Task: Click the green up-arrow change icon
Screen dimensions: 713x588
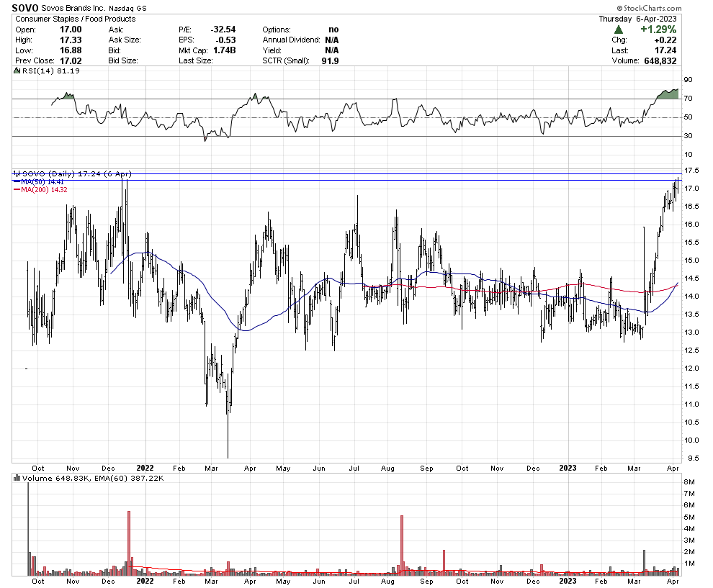Action: pyautogui.click(x=619, y=30)
